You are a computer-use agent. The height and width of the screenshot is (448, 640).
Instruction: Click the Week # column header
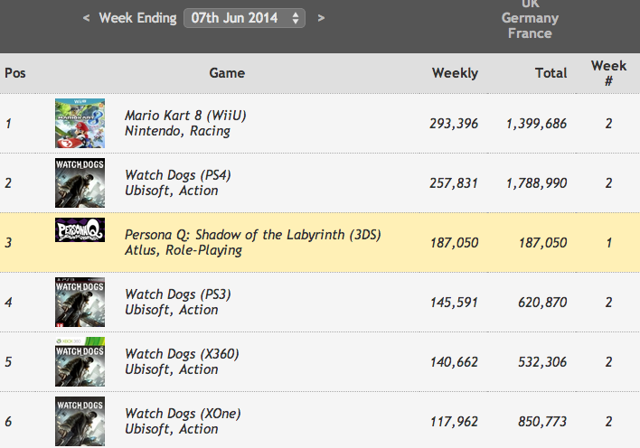coord(608,73)
